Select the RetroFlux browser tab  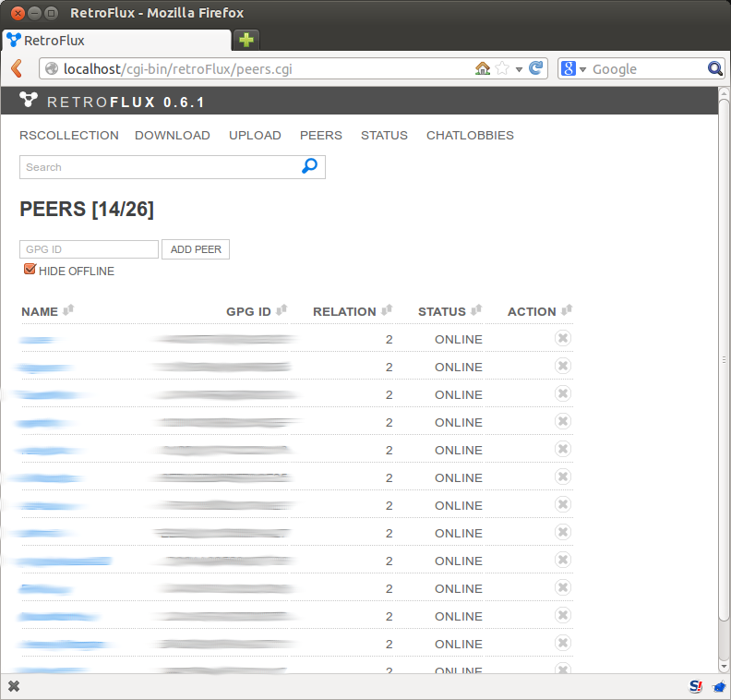[116, 41]
